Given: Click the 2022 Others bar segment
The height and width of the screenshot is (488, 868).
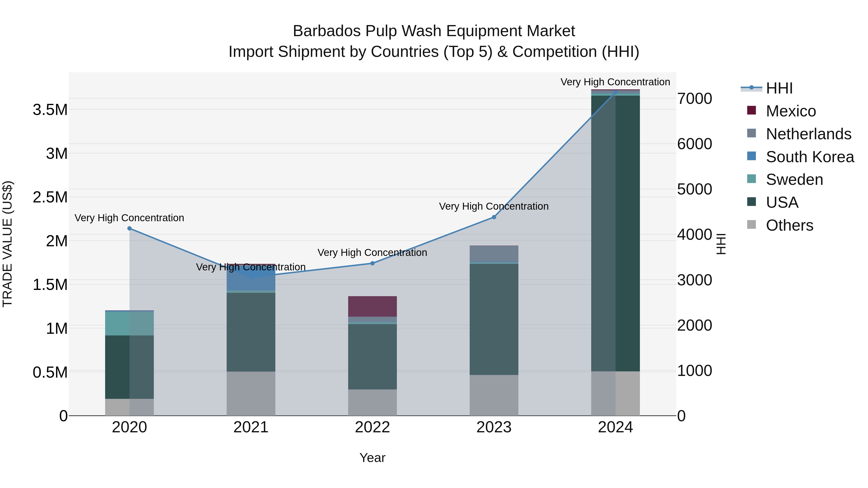Looking at the screenshot, I should coord(372,402).
